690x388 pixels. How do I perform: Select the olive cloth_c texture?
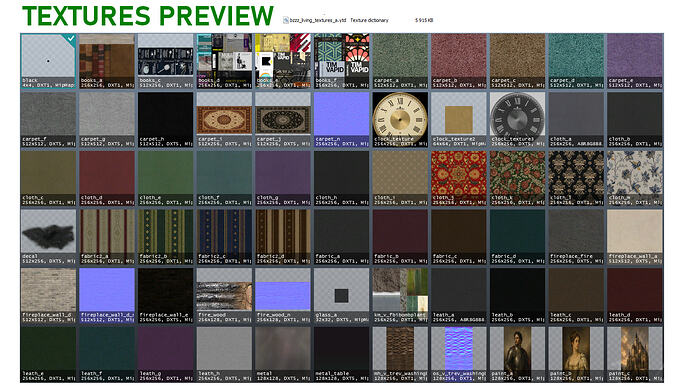[x=48, y=178]
